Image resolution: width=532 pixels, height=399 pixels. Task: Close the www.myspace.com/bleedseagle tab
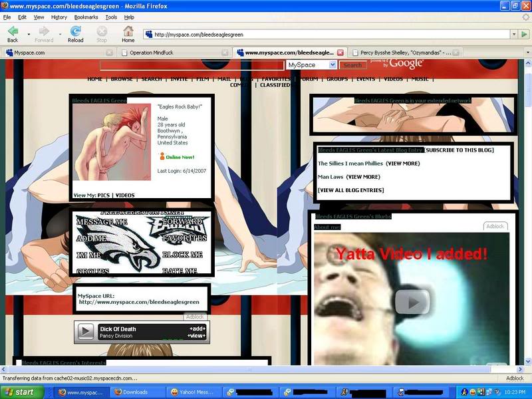coord(340,53)
